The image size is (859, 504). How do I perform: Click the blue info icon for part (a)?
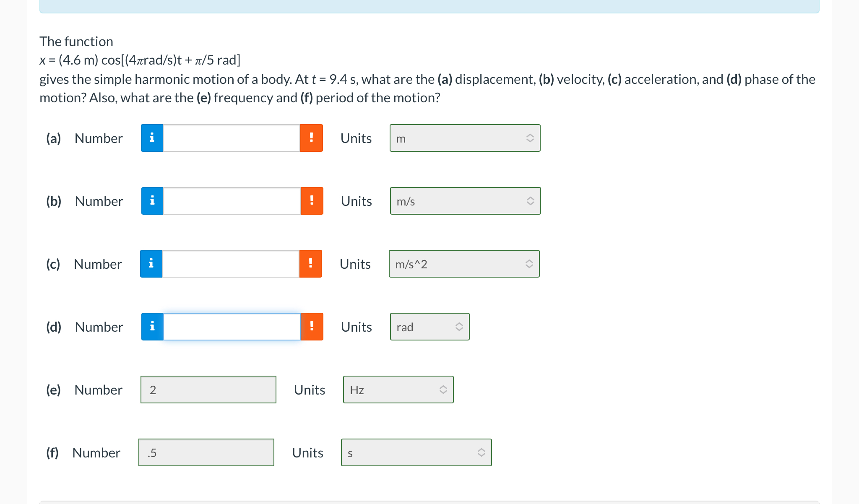pyautogui.click(x=152, y=138)
